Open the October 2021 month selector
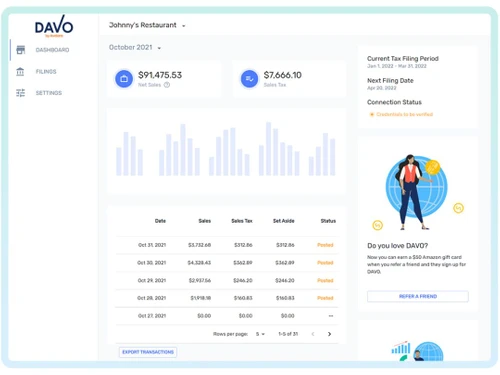The width and height of the screenshot is (500, 375). pyautogui.click(x=135, y=47)
